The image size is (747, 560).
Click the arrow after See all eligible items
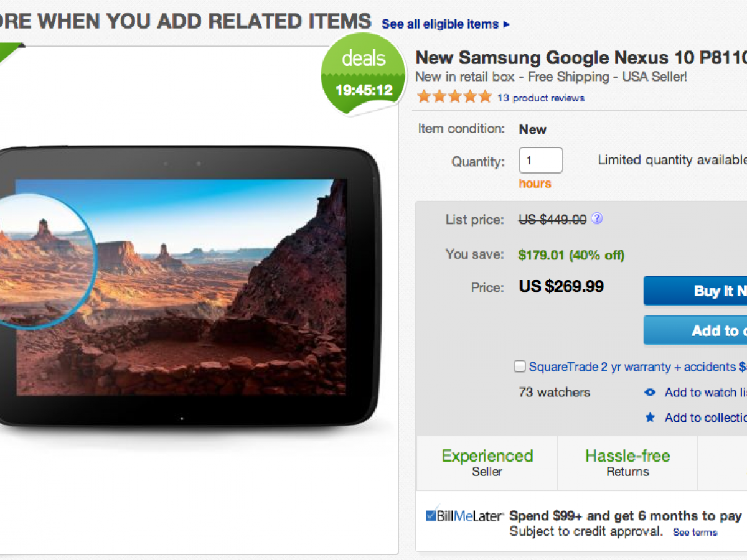point(506,25)
